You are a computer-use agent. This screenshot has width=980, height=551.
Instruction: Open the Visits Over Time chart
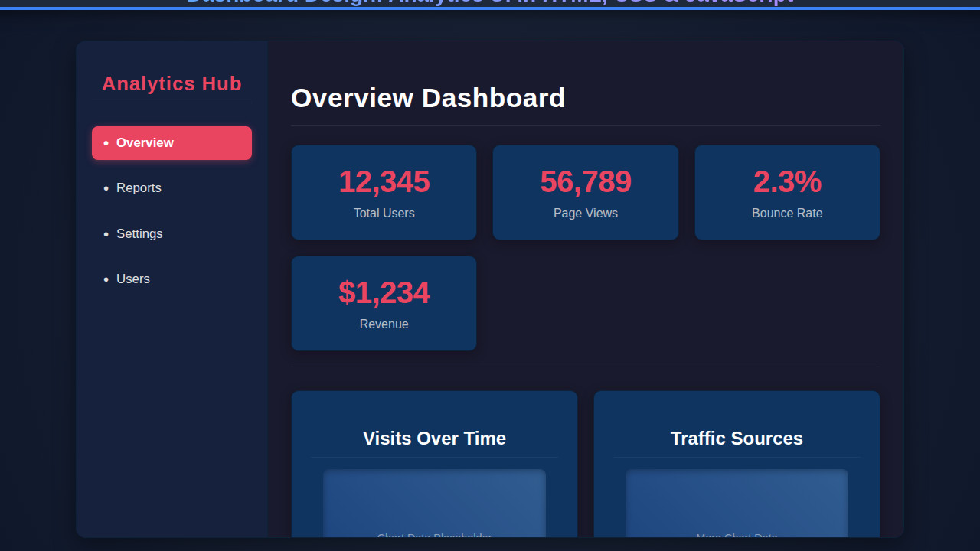coord(434,467)
